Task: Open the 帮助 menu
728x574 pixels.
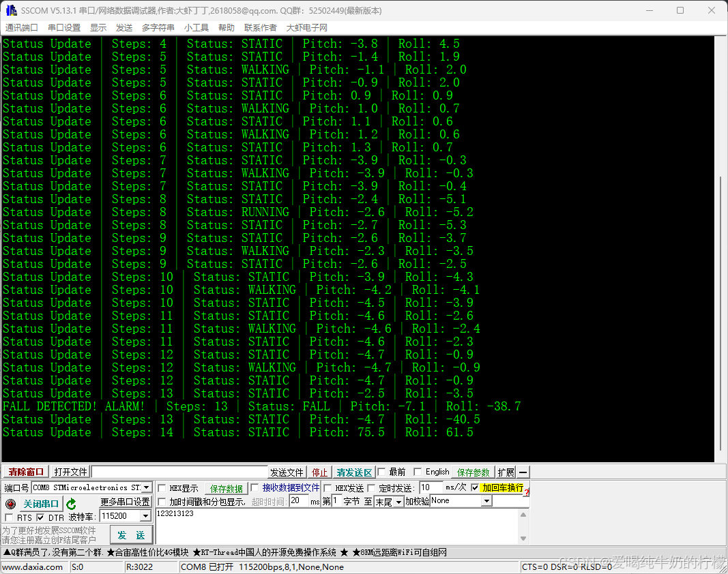Action: tap(226, 28)
